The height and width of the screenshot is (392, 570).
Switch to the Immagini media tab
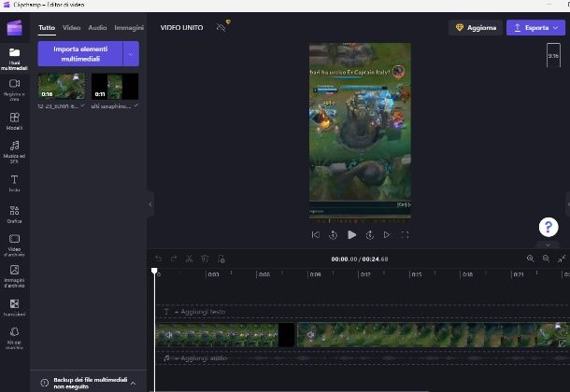coord(129,28)
